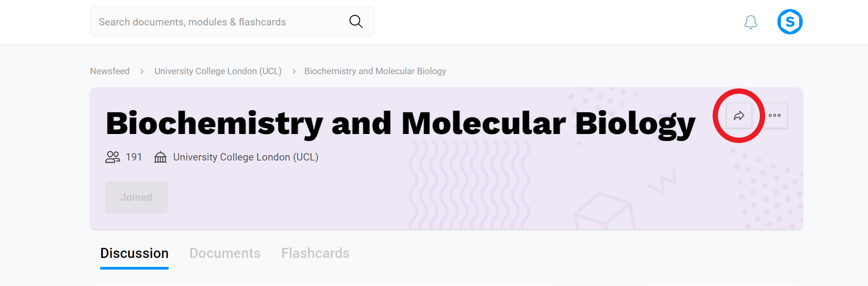
Task: Open the Flashcards tab
Action: coord(315,253)
